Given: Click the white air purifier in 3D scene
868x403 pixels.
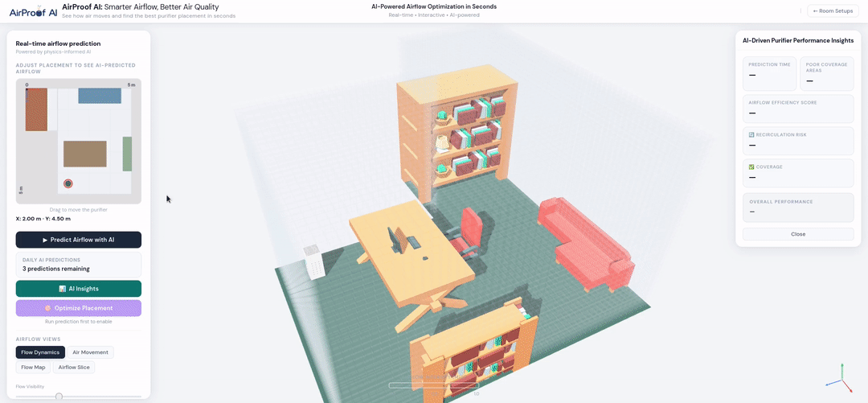Looking at the screenshot, I should point(313,263).
